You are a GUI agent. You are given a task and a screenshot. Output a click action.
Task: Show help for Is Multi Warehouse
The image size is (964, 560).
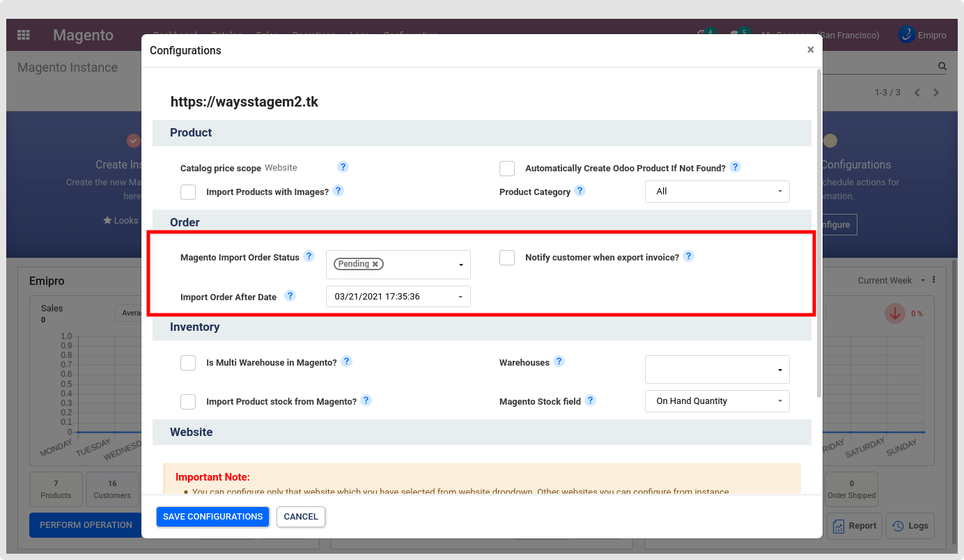pyautogui.click(x=346, y=361)
